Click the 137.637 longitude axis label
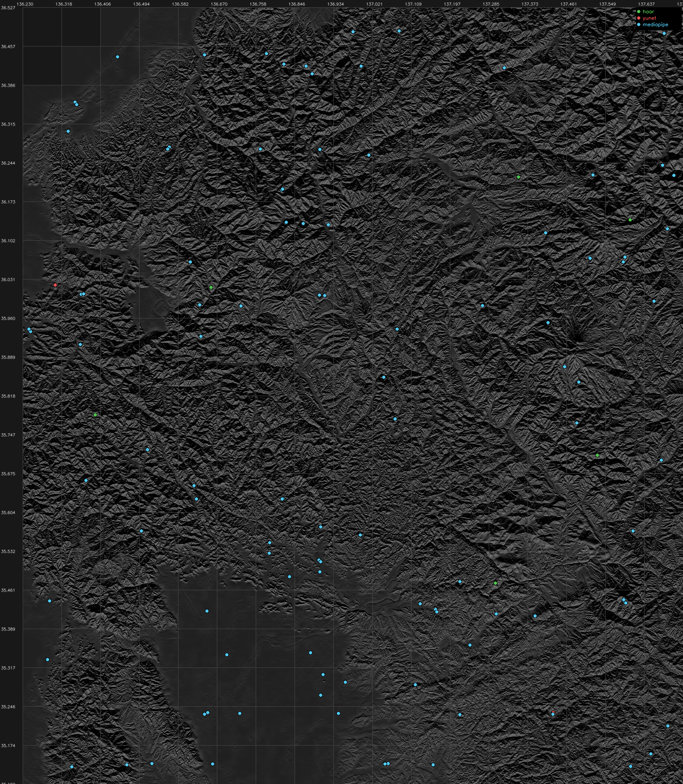This screenshot has width=683, height=784. 646,4
